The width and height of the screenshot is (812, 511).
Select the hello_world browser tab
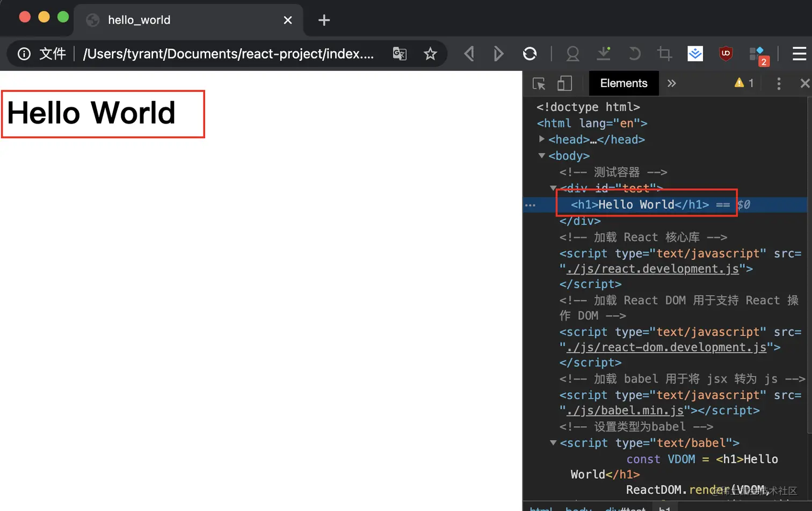(x=188, y=20)
